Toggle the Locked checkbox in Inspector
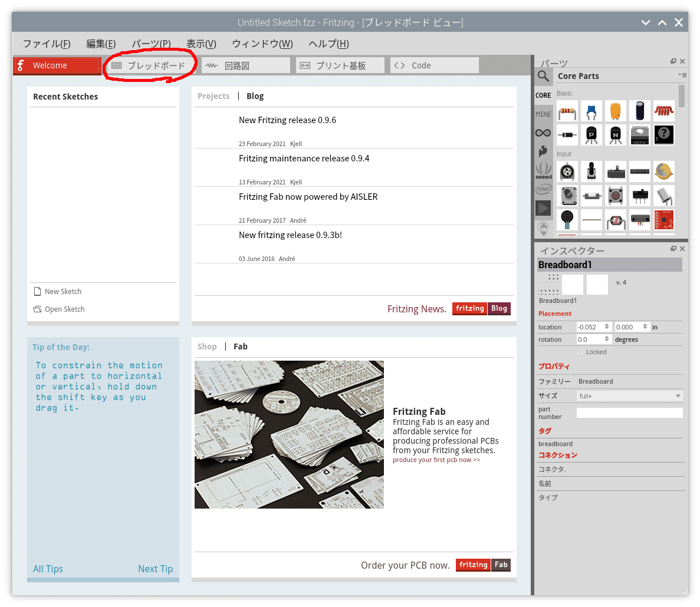700x607 pixels. click(580, 352)
